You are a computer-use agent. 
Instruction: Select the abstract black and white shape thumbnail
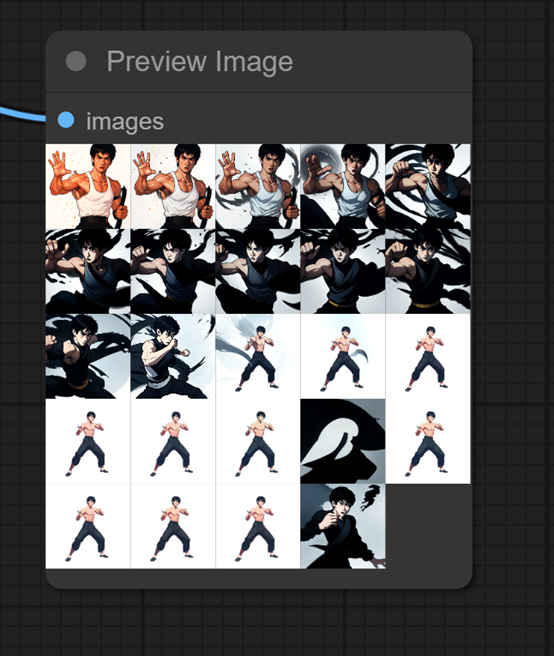(343, 441)
